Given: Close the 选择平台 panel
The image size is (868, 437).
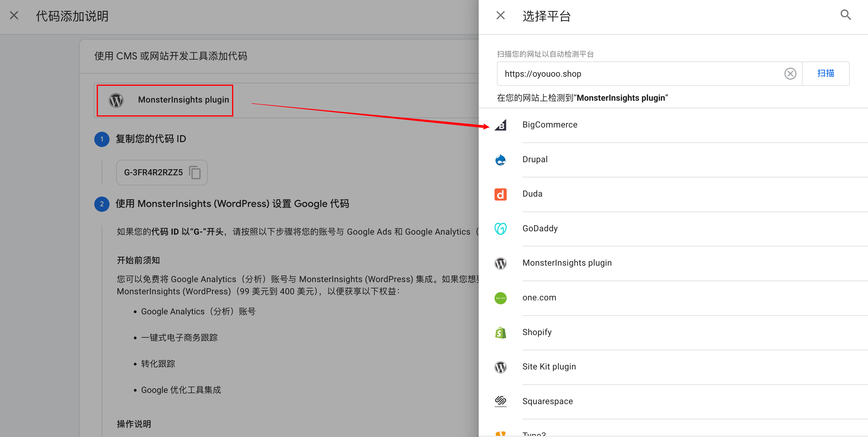Looking at the screenshot, I should click(x=500, y=16).
